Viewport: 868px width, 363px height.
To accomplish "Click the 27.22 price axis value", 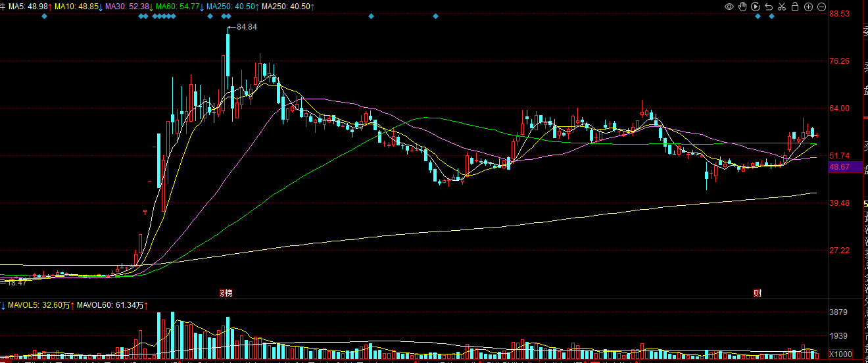I will click(840, 251).
